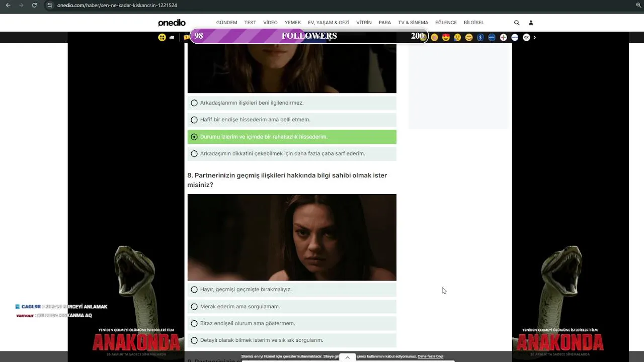This screenshot has width=644, height=362.
Task: Select 'Durumu izlerim ve içimde bir rahatsızlık hissederim'
Action: (292, 137)
